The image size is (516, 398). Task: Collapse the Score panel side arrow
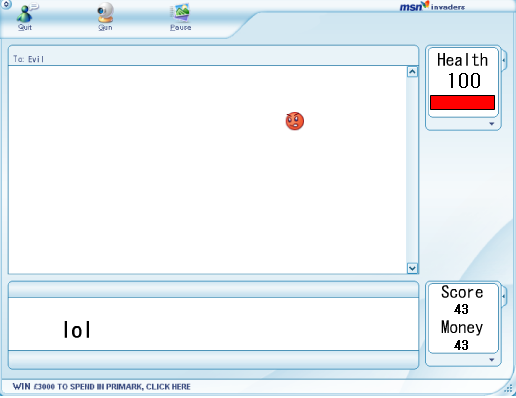(504, 296)
